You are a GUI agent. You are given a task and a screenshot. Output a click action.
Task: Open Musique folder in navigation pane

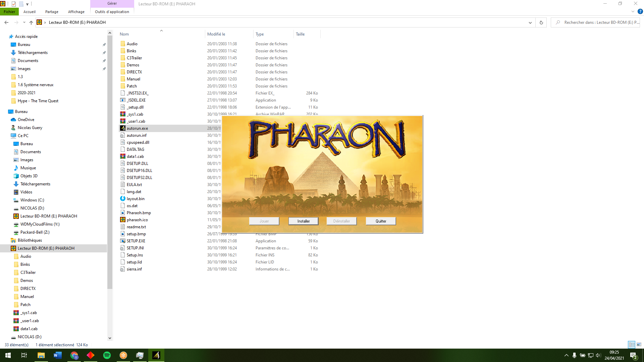click(x=28, y=168)
